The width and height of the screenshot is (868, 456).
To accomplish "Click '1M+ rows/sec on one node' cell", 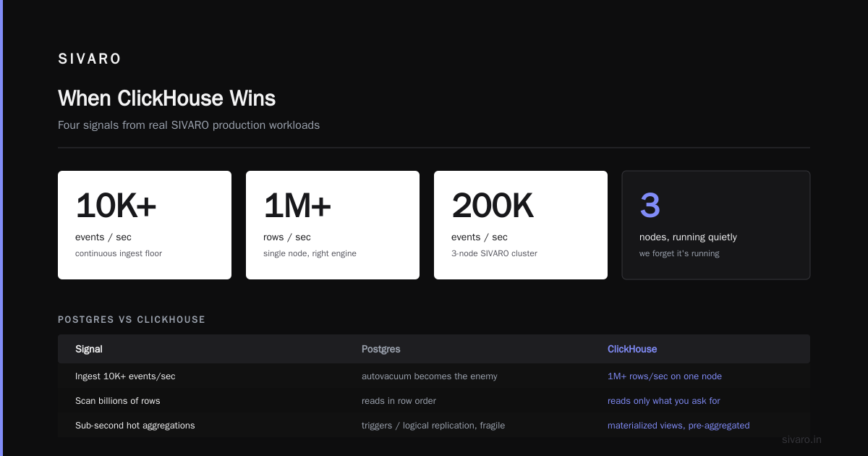I will pyautogui.click(x=665, y=376).
